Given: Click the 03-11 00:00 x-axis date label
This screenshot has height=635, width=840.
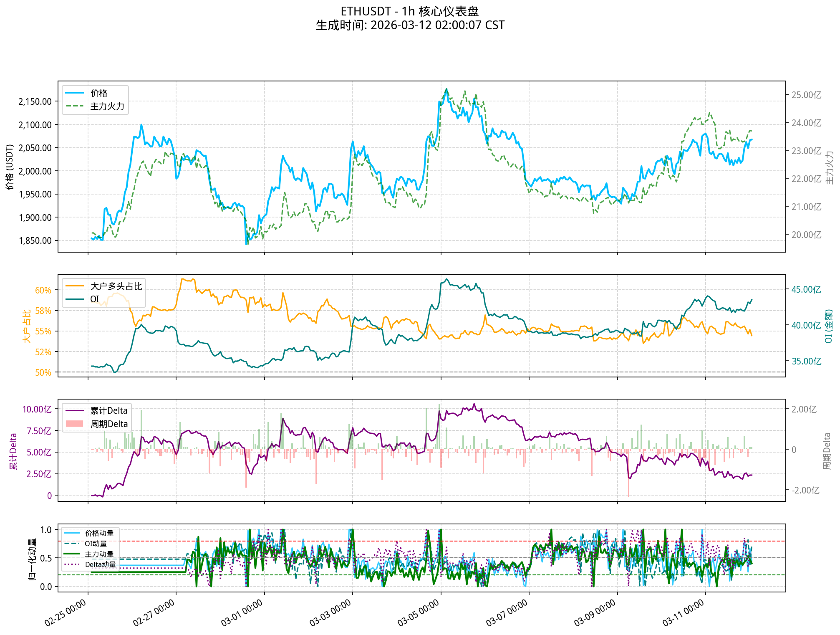Looking at the screenshot, I should [684, 612].
